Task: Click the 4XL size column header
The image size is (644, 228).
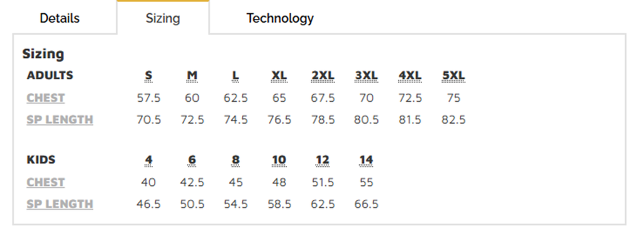Action: pos(410,76)
